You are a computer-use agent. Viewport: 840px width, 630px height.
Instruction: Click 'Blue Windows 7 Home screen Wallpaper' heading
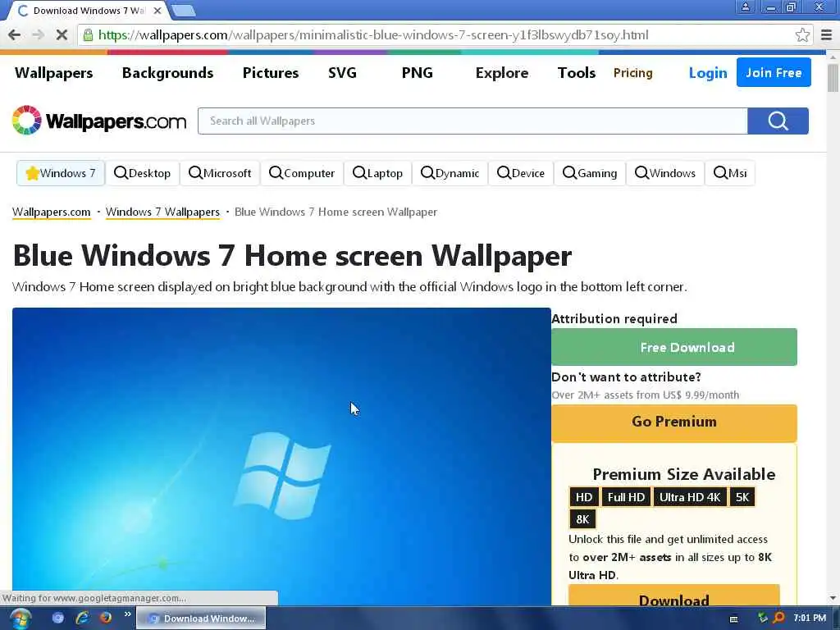click(292, 256)
